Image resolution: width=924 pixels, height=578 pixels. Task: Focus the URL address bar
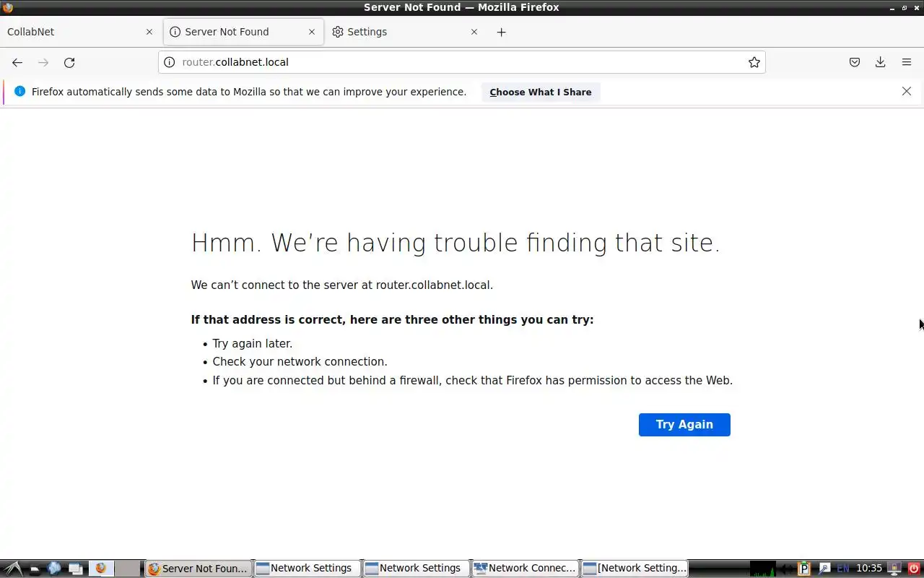tap(462, 62)
